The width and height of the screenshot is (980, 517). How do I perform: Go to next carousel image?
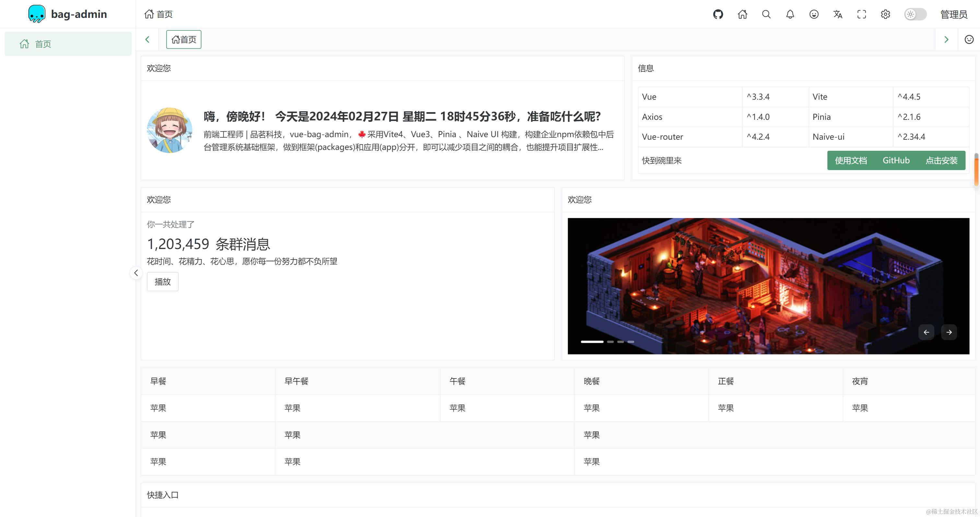(949, 332)
